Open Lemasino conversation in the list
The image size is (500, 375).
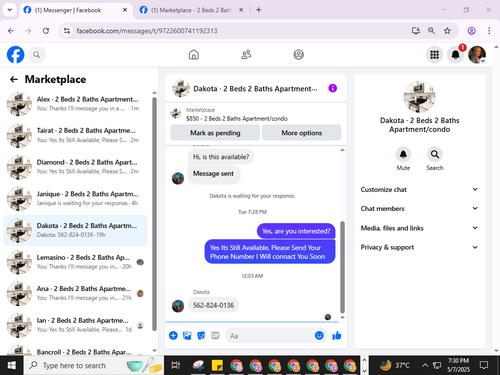point(75,262)
